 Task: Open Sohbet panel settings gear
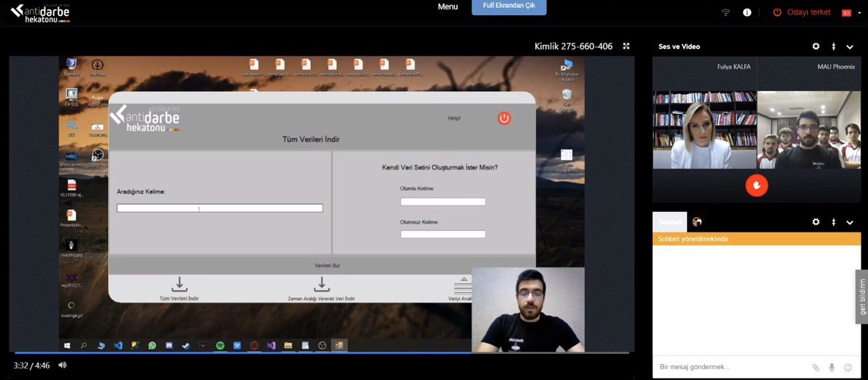(816, 221)
